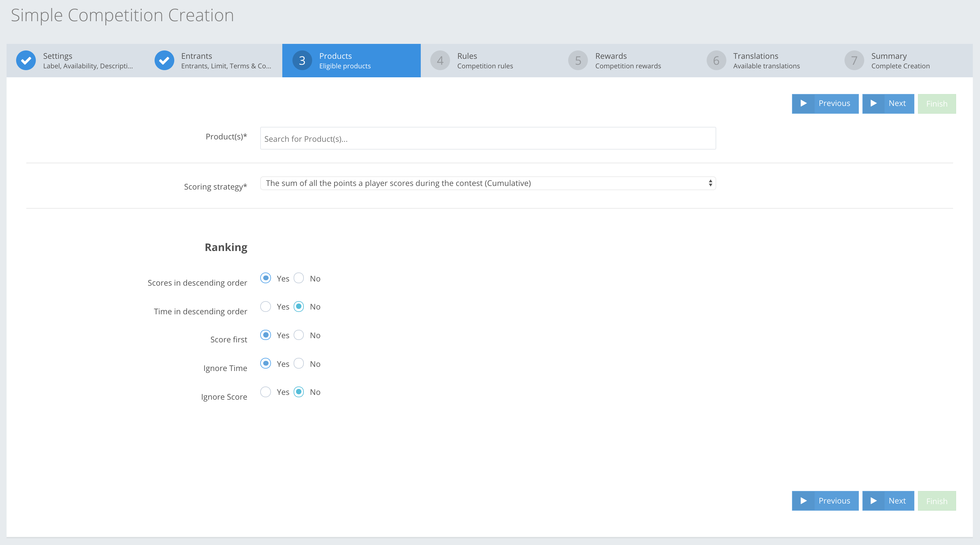This screenshot has height=545, width=980.
Task: Select No for Scores in descending order
Action: pos(299,278)
